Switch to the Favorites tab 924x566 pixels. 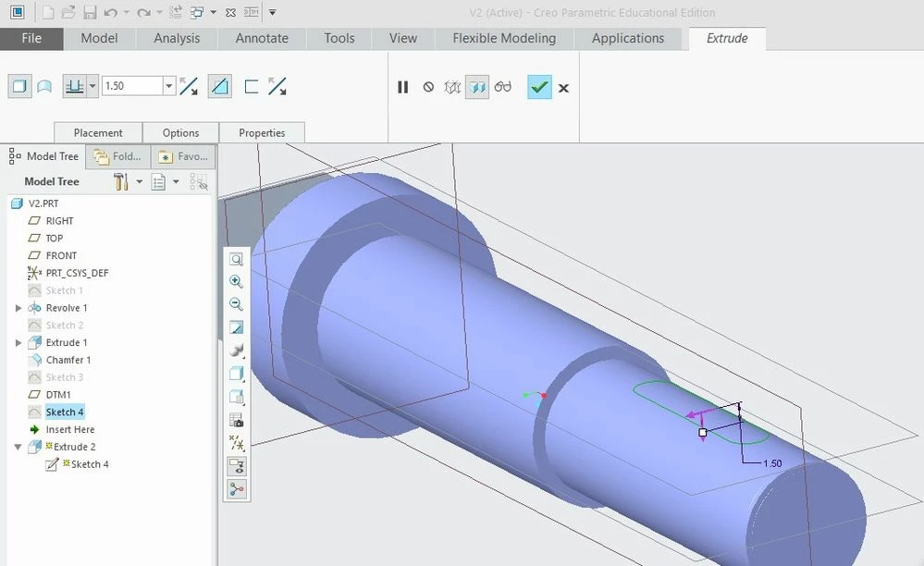pos(183,156)
